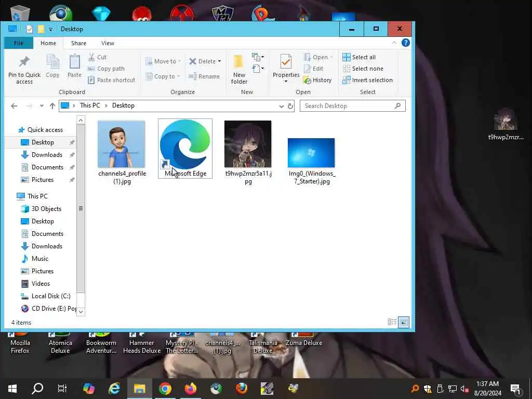
Task: Click the Windows Start button
Action: click(12, 389)
